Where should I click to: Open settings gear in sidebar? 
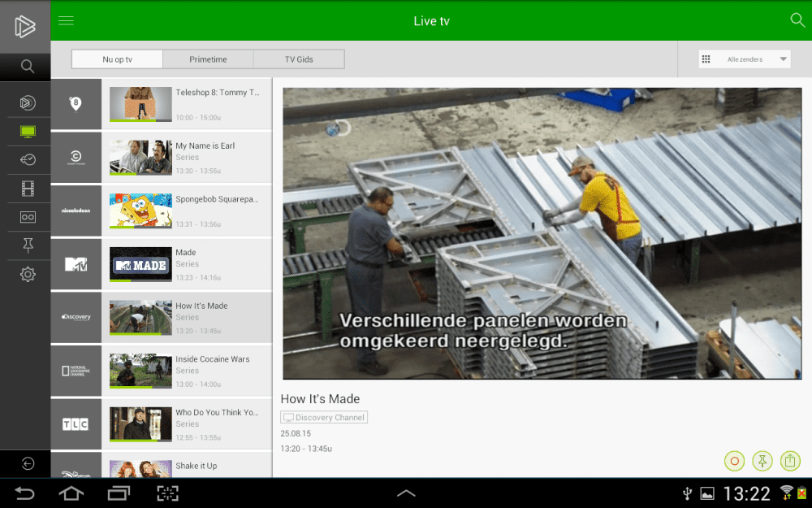28,275
